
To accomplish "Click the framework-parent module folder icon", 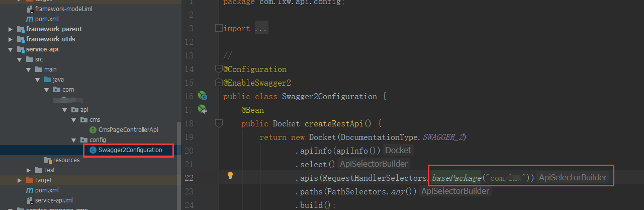I will (x=21, y=29).
